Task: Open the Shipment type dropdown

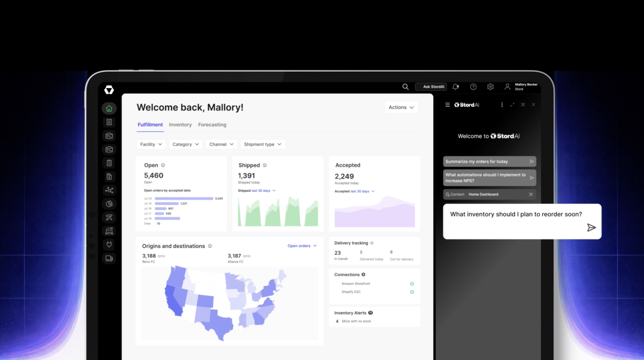Action: pos(263,144)
